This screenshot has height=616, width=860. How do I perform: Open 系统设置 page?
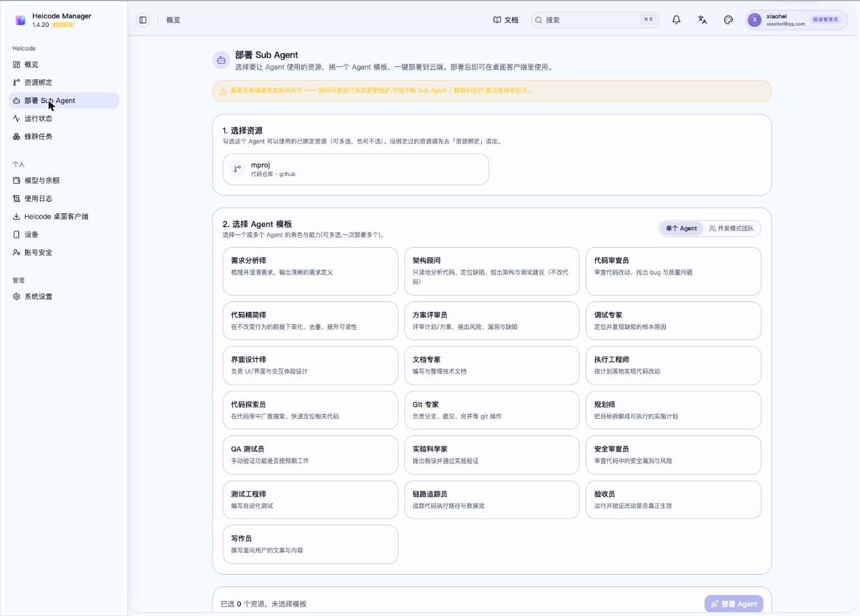64,296
